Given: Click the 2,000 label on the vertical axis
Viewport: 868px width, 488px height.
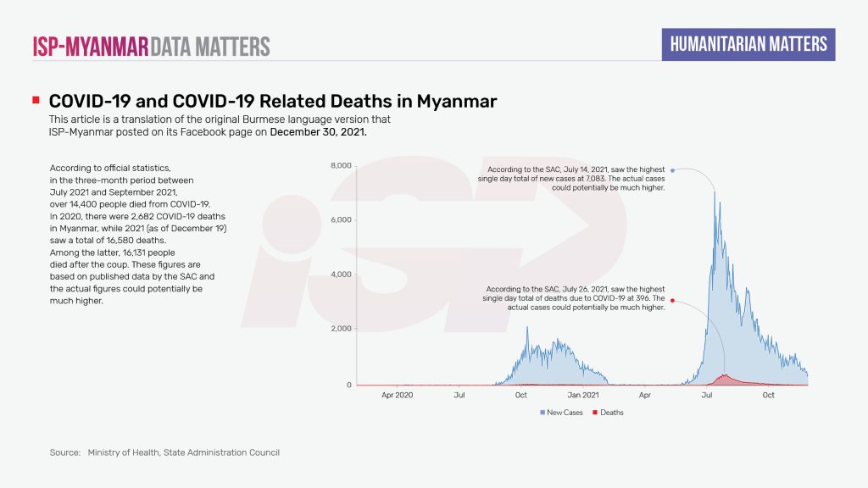Looking at the screenshot, I should point(340,329).
